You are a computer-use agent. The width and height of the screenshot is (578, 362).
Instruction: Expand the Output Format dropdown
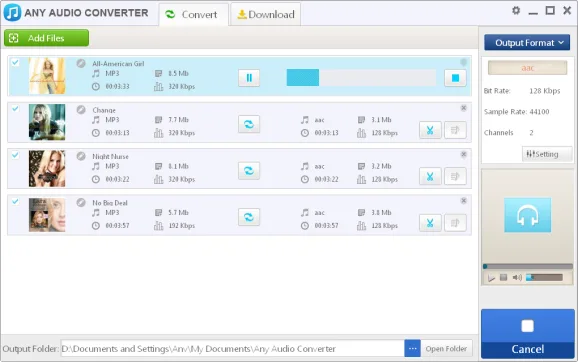[x=527, y=43]
